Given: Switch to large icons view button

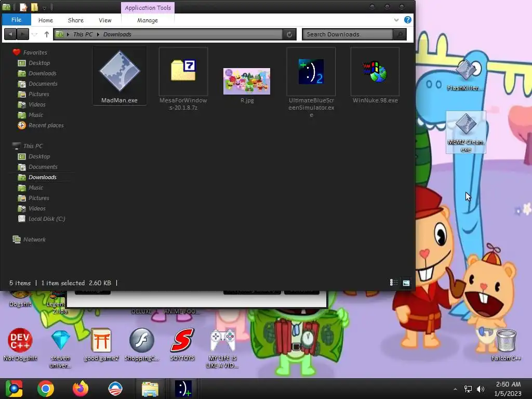Looking at the screenshot, I should (406, 283).
